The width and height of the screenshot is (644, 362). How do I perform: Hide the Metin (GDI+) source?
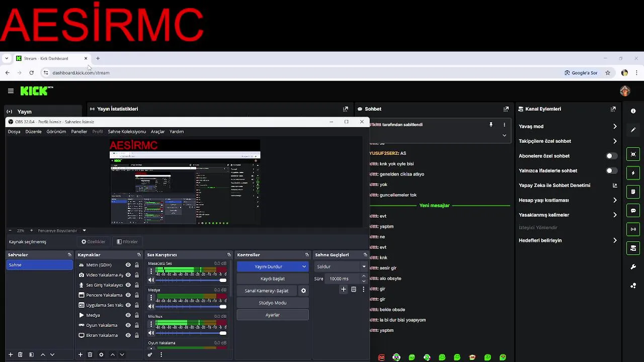coord(128,265)
